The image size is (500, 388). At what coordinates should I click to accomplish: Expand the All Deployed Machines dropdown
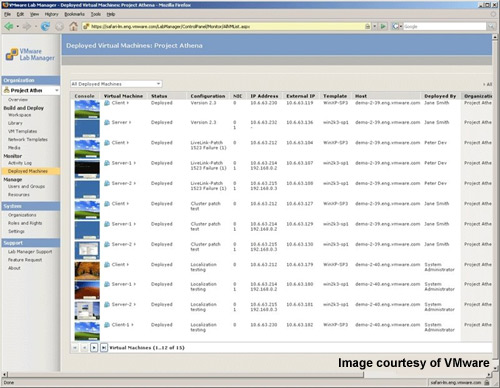tap(116, 84)
